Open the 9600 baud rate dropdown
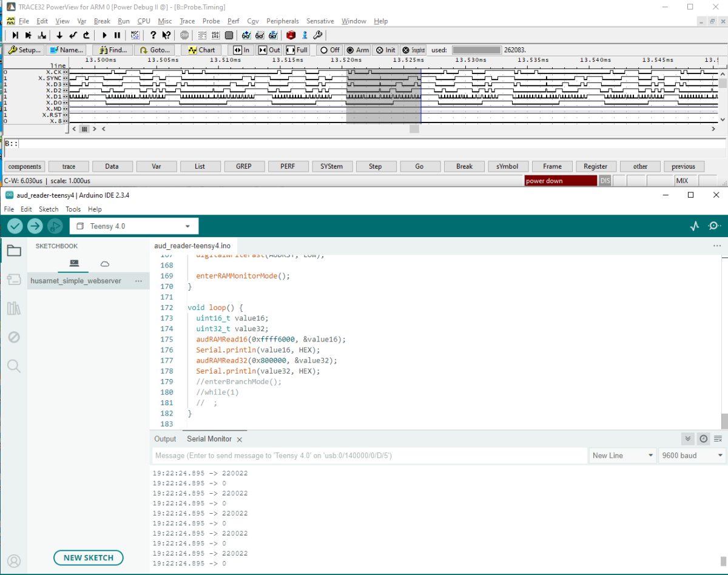The width and height of the screenshot is (728, 575). click(x=691, y=455)
